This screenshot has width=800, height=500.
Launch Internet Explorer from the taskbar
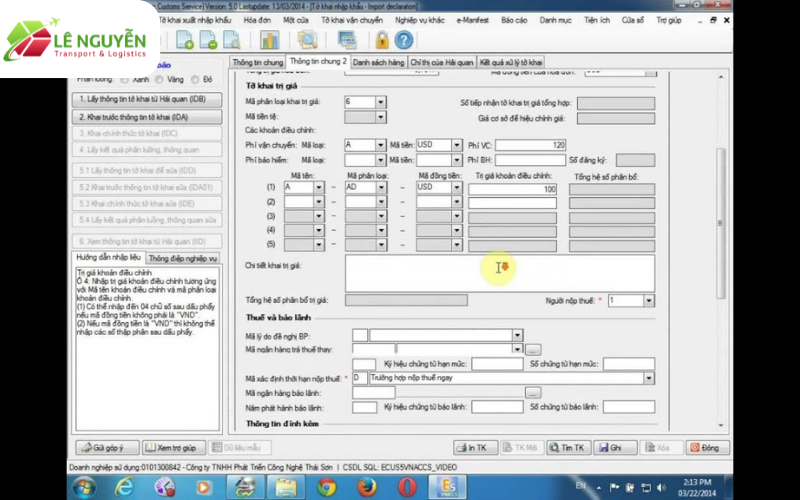click(124, 488)
